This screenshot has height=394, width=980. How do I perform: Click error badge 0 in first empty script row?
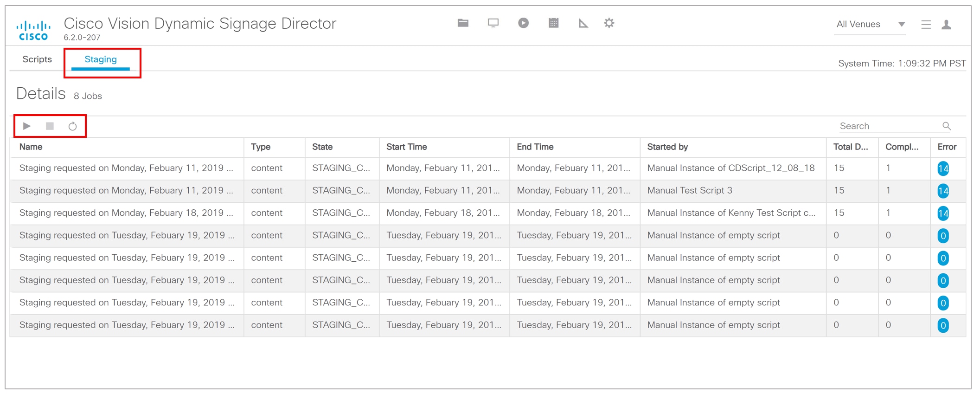pyautogui.click(x=943, y=236)
